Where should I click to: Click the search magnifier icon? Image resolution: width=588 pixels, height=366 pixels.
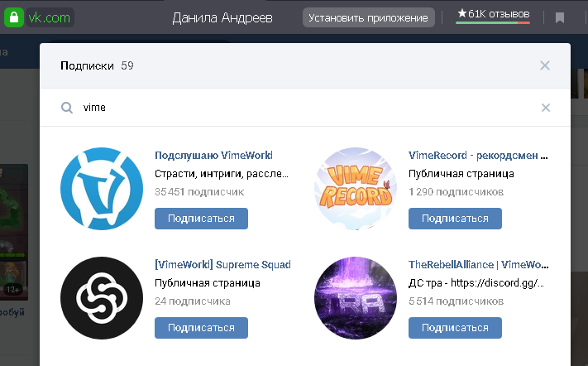pyautogui.click(x=67, y=108)
